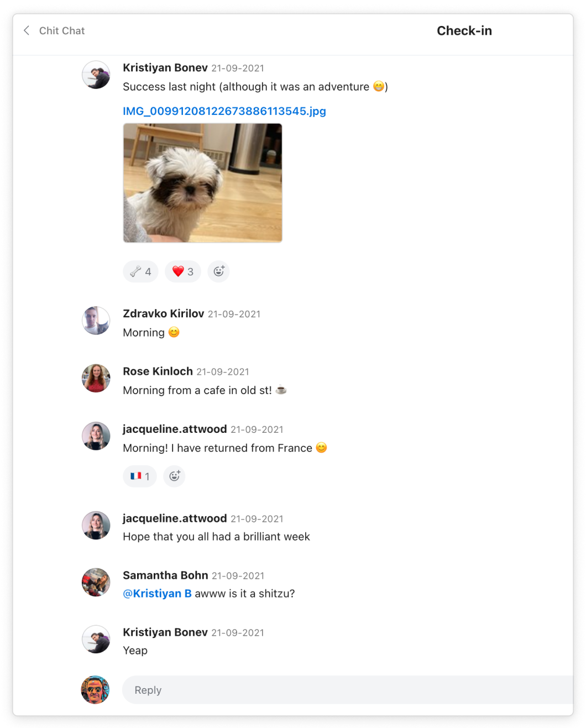586x728 pixels.
Task: Open the puppy photo thumbnail
Action: (x=202, y=183)
